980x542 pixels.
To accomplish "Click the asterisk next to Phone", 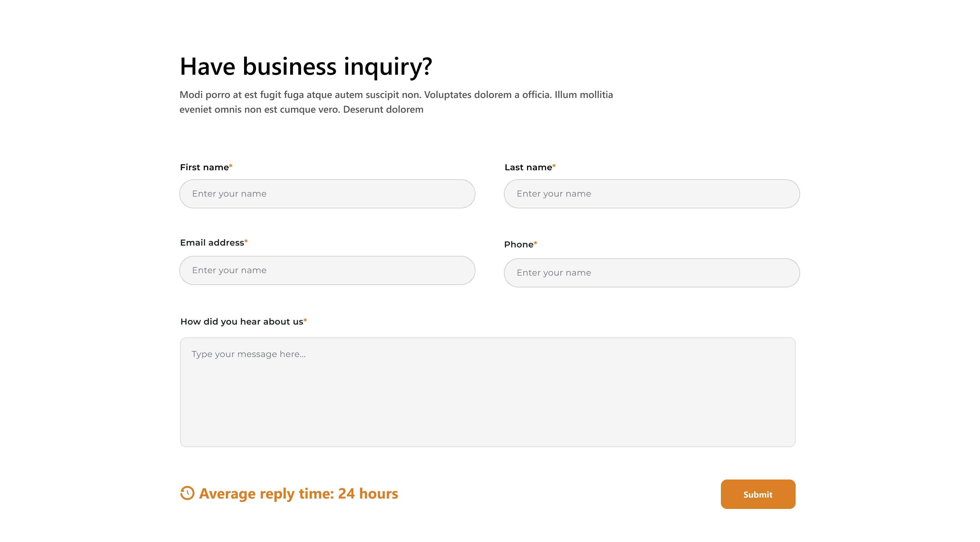I will click(x=535, y=243).
